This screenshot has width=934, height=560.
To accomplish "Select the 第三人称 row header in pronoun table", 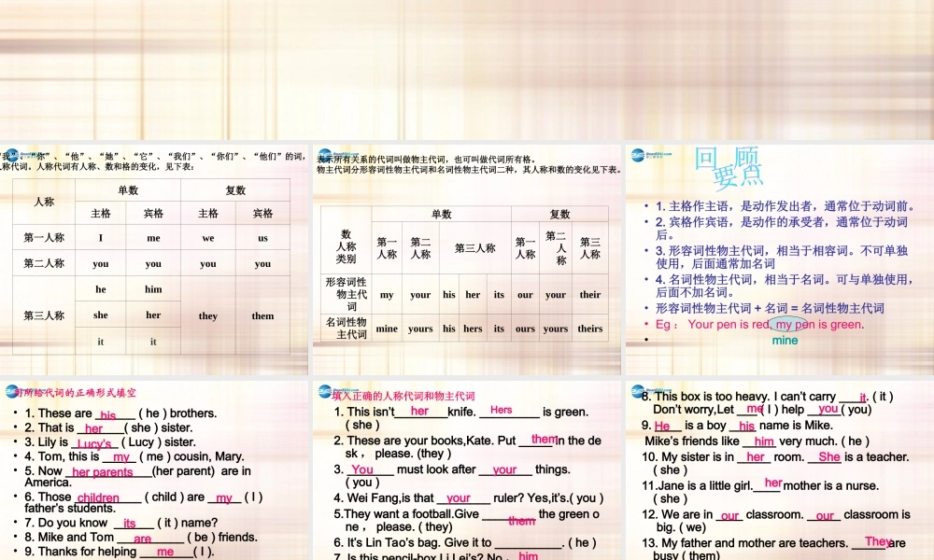I will (x=44, y=315).
